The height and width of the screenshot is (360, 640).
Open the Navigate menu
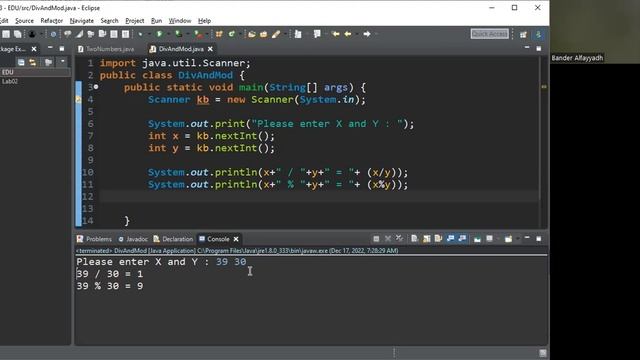82,21
